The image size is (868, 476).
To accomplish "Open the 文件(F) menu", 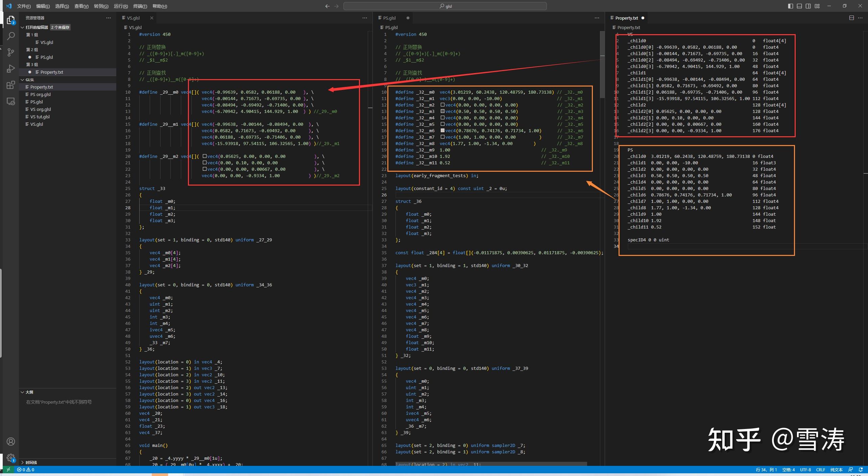I will [24, 6].
